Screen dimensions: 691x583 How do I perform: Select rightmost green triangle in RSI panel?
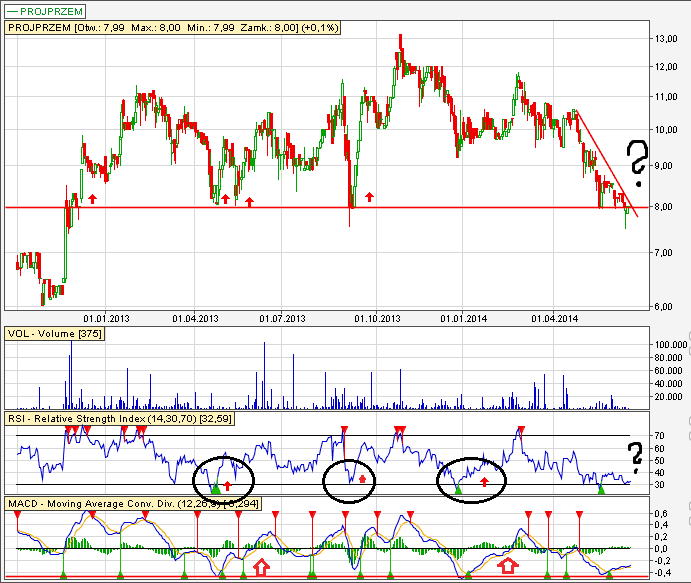(x=601, y=488)
